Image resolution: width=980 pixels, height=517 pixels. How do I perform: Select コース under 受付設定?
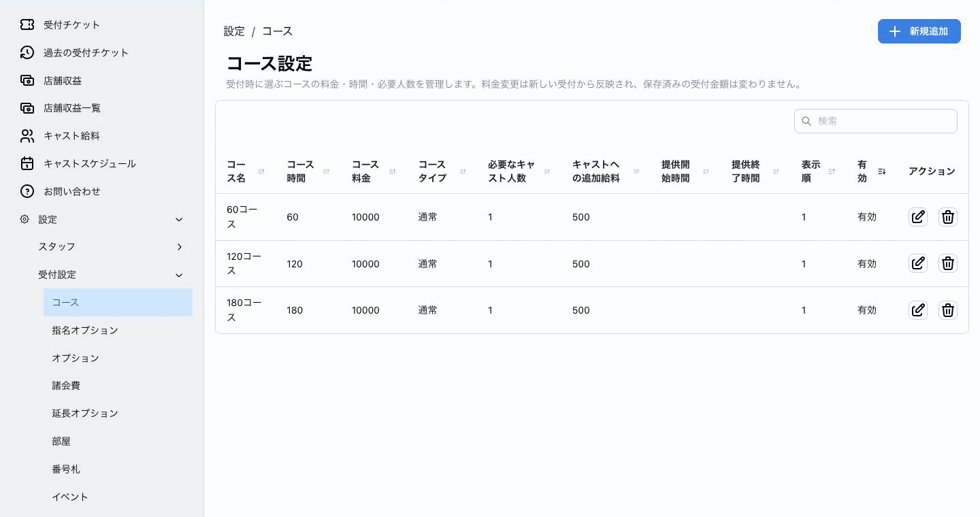point(118,302)
